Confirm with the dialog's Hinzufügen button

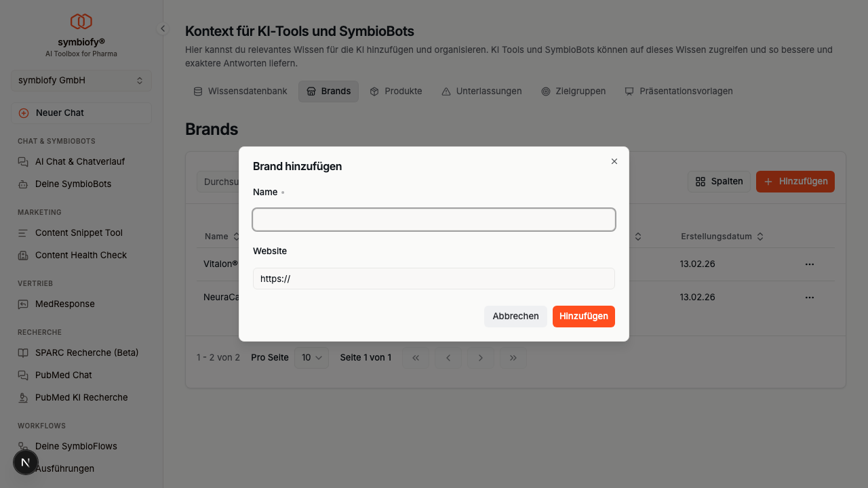pyautogui.click(x=583, y=317)
